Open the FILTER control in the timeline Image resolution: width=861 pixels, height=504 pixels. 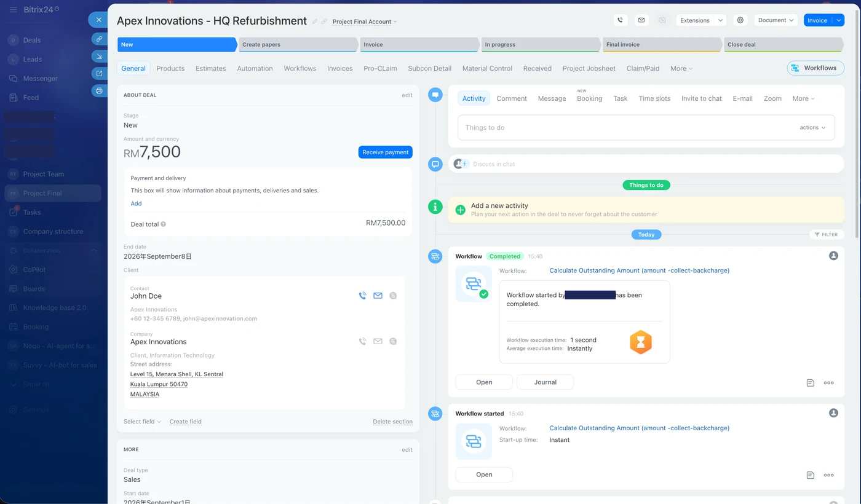[826, 234]
